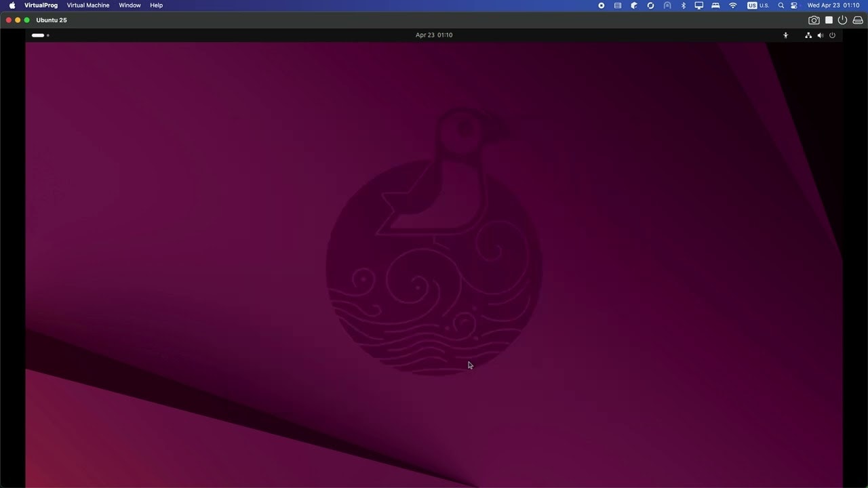868x488 pixels.
Task: Click the sync circular arrows menu bar icon
Action: pyautogui.click(x=650, y=5)
